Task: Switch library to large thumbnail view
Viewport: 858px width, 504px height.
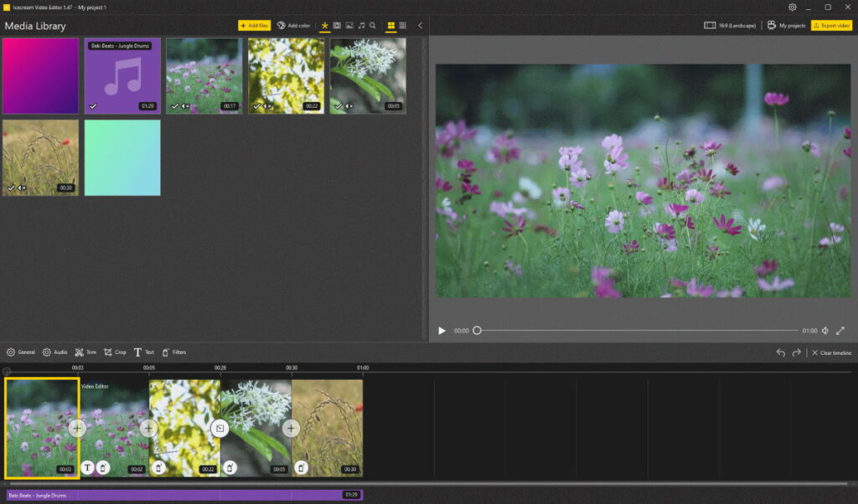Action: (x=390, y=25)
